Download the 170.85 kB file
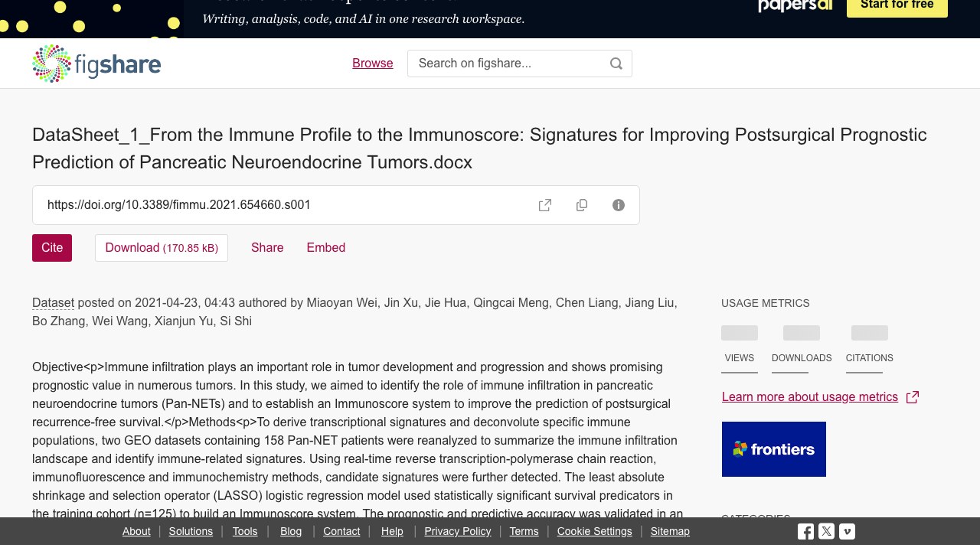Viewport: 980px width, 551px height. coord(162,248)
